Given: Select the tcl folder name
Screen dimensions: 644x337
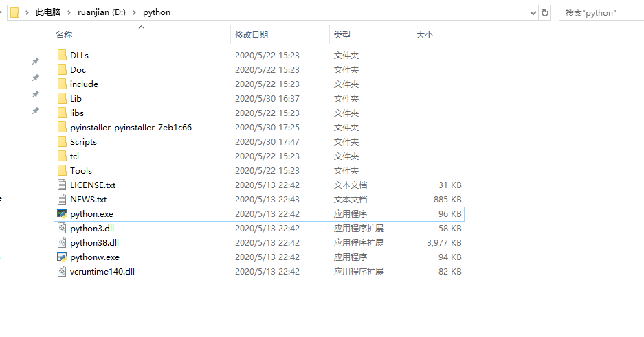Looking at the screenshot, I should pos(74,156).
